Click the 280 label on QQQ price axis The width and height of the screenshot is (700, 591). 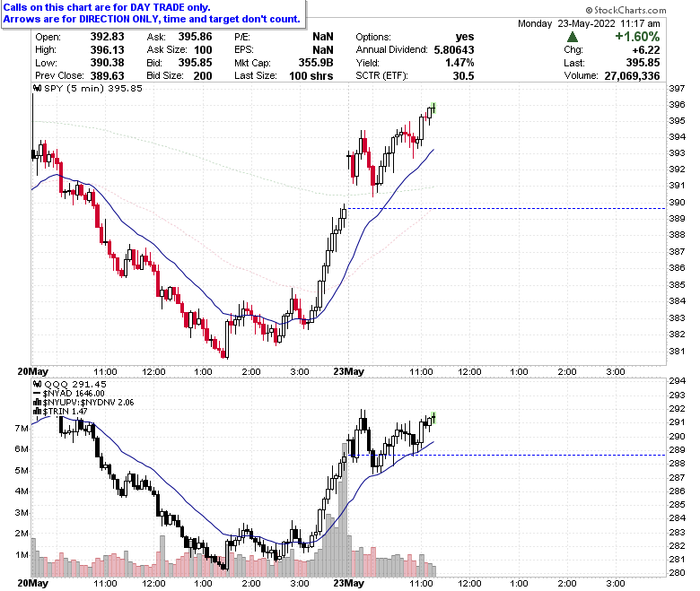click(677, 573)
